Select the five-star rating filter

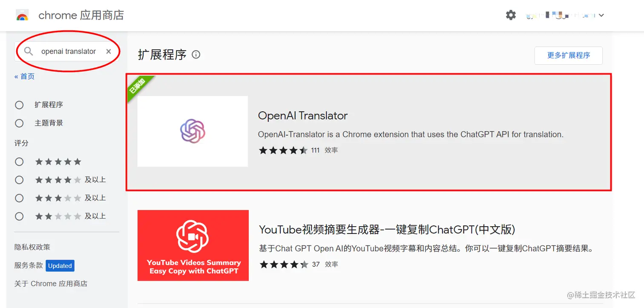[x=19, y=162]
